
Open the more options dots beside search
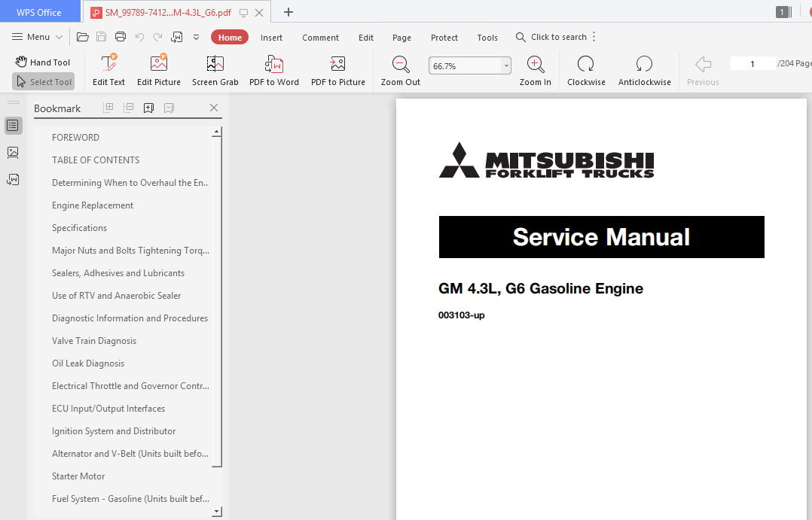coord(594,37)
